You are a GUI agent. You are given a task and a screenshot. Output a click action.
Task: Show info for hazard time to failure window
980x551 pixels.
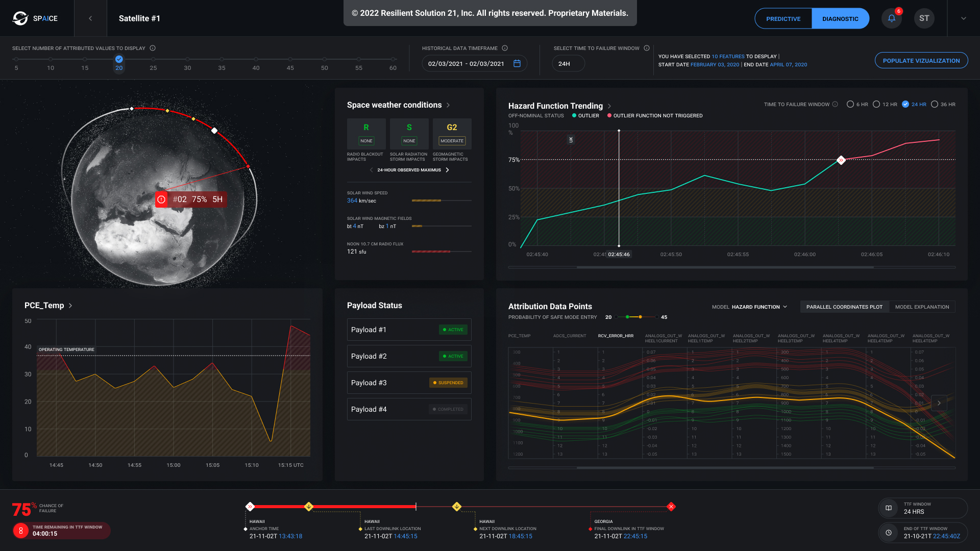point(835,104)
